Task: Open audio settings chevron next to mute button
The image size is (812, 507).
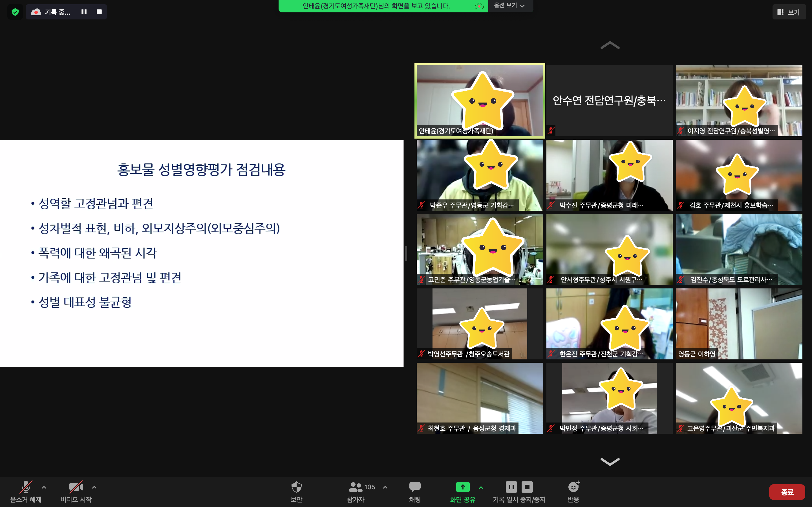Action: [44, 487]
